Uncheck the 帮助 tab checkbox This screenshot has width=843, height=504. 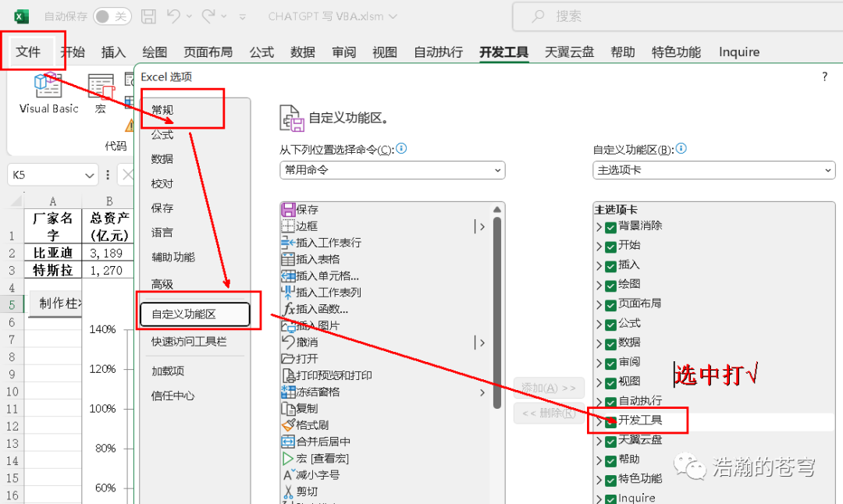[x=610, y=461]
